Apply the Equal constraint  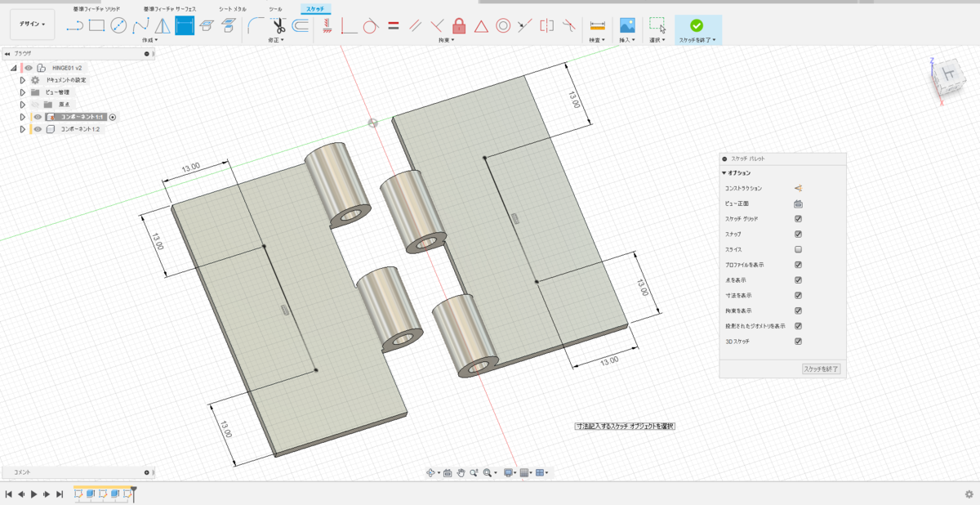point(393,25)
